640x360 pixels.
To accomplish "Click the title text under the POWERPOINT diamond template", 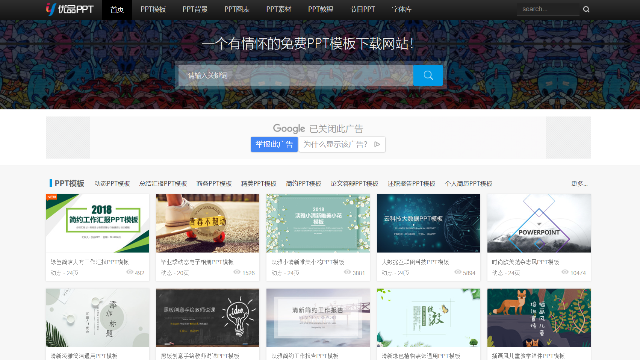I will (525, 262).
